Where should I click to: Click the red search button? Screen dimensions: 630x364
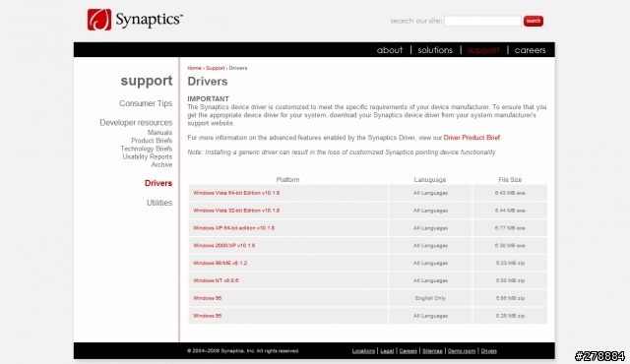point(534,21)
